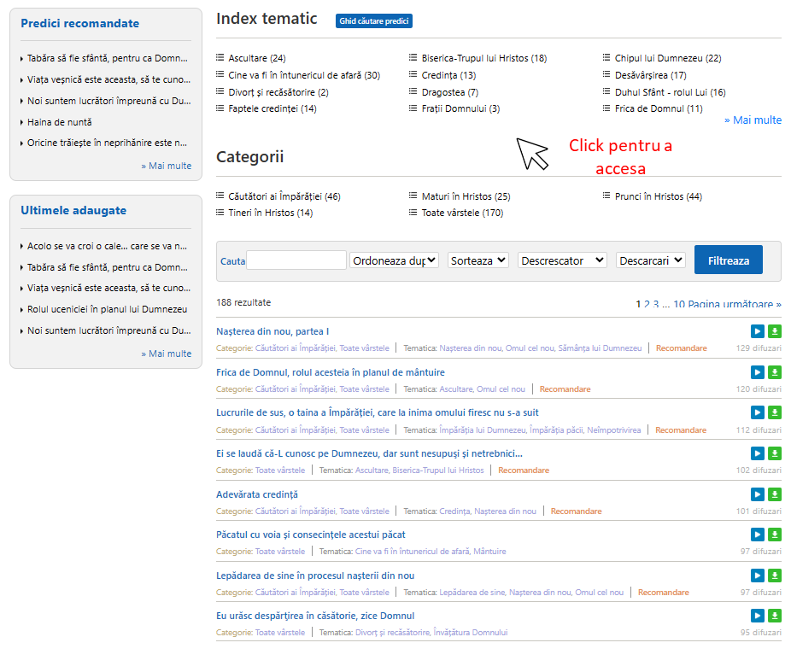Play the "Adevărata credință" sermon
The image size is (791, 672).
758,494
